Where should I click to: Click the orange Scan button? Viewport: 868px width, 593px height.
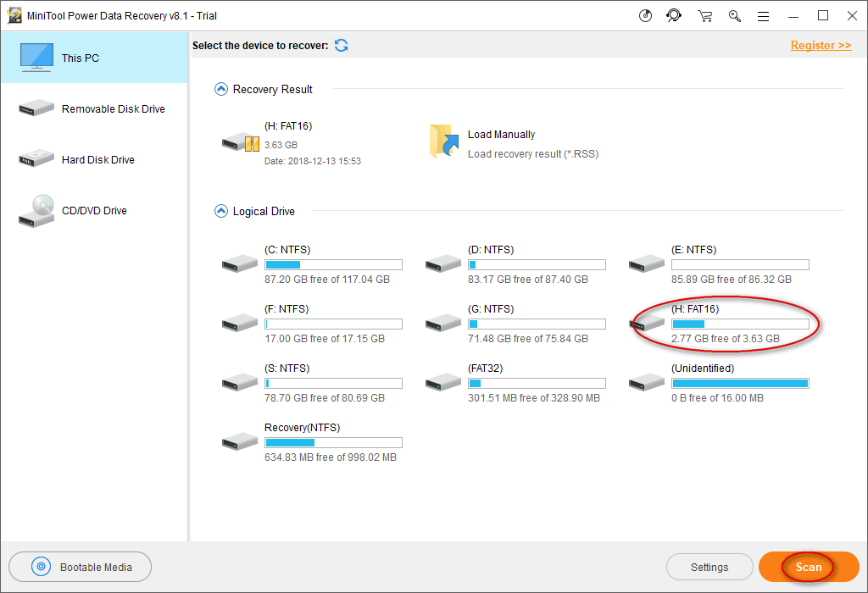pos(809,567)
